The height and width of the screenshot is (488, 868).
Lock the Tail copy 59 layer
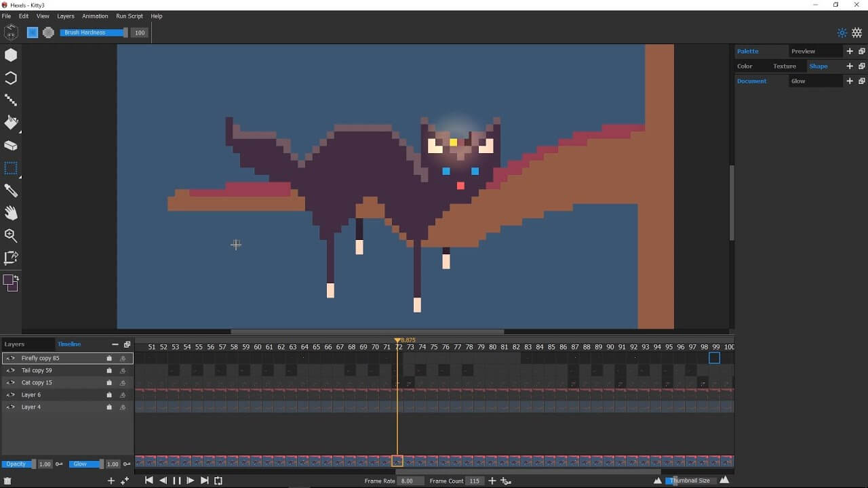[109, 371]
